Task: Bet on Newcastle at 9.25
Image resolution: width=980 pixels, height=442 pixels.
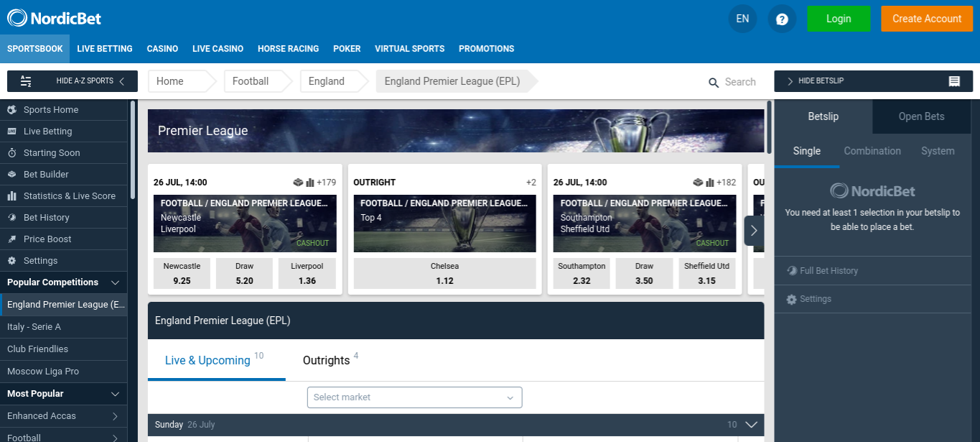Action: point(182,274)
